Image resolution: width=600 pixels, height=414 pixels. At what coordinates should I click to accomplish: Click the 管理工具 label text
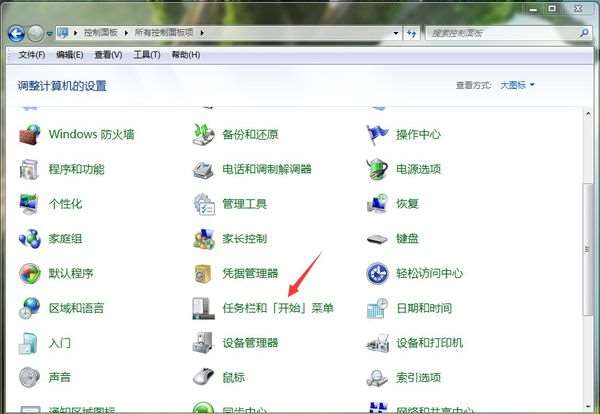(x=245, y=204)
